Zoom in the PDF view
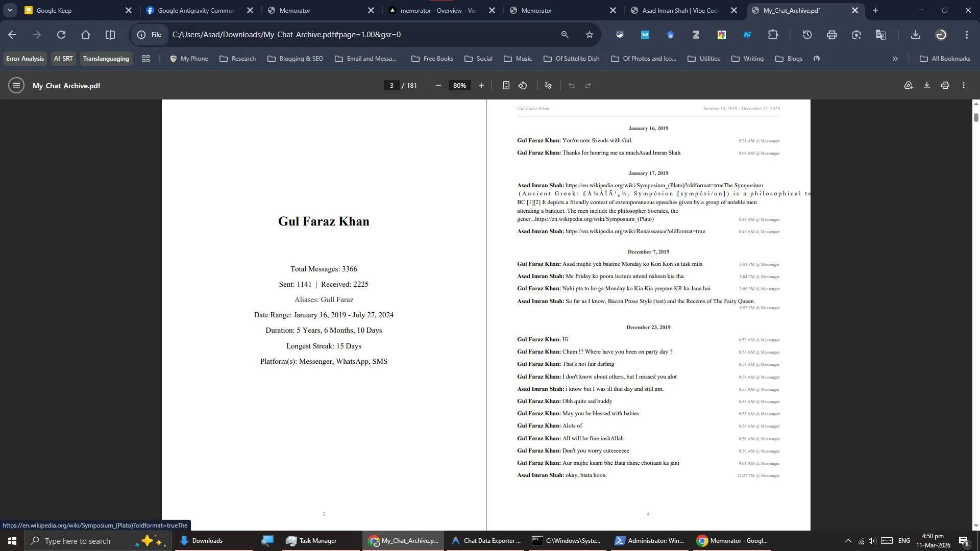 (x=481, y=86)
